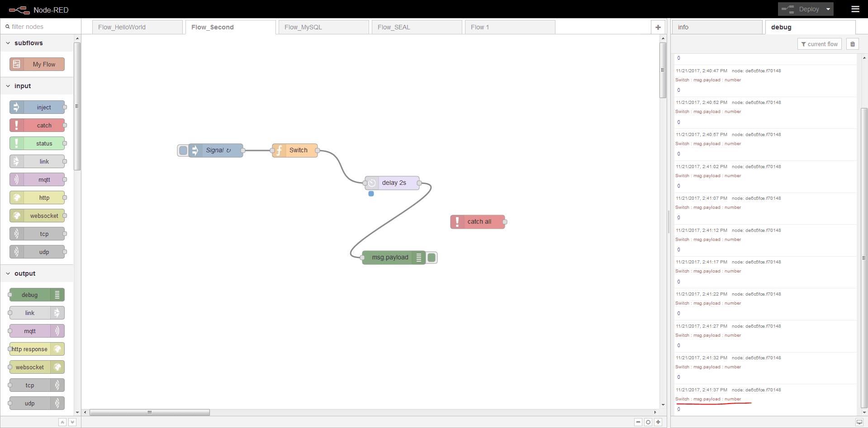Add a new flow tab with plus button
This screenshot has width=868, height=428.
[x=658, y=27]
